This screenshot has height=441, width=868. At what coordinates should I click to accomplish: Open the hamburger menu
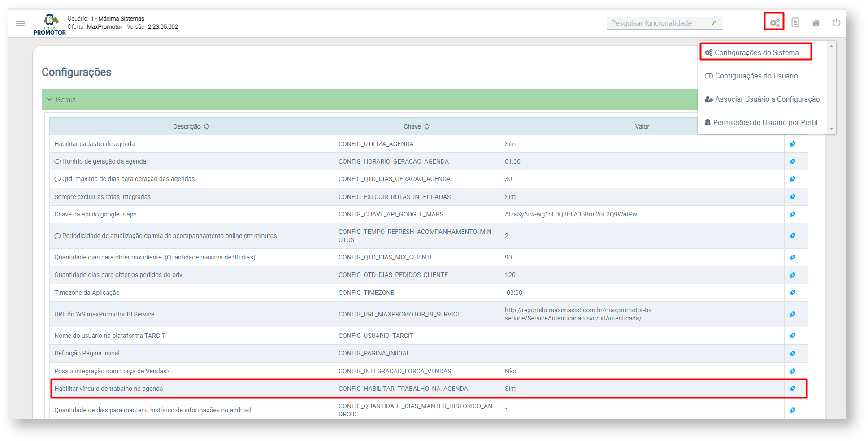(21, 23)
